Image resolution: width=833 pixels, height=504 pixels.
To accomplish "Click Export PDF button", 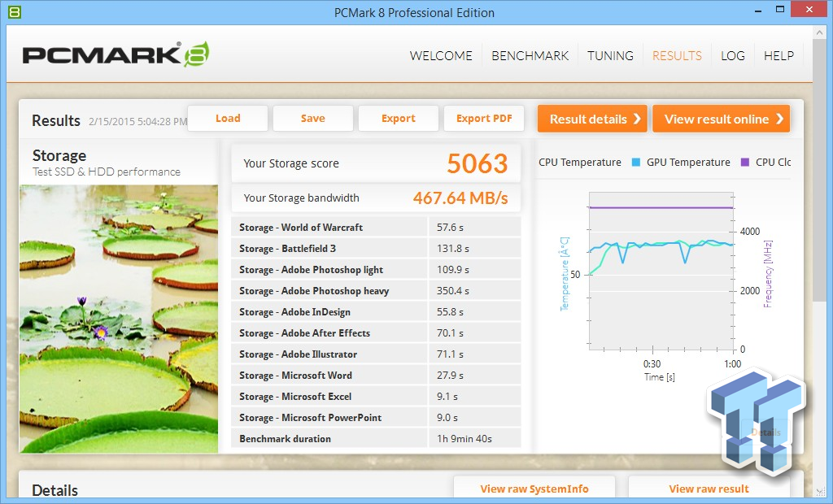I will point(484,119).
